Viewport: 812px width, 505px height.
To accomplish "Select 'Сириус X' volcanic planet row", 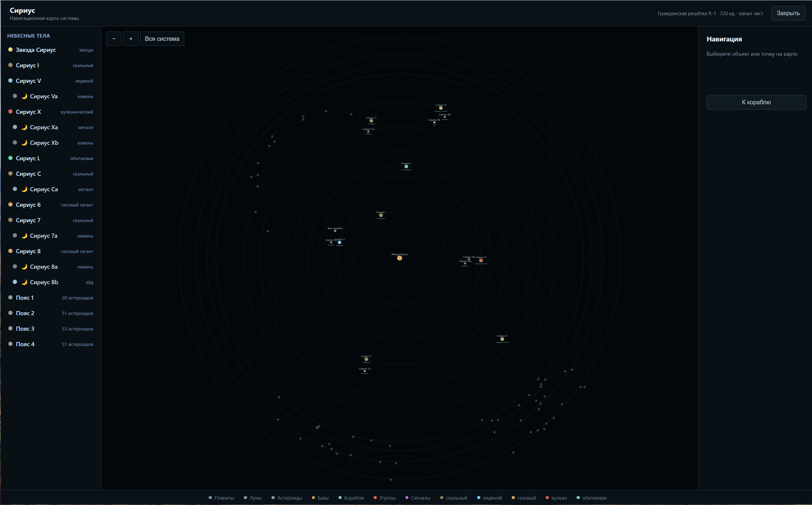I will (51, 112).
